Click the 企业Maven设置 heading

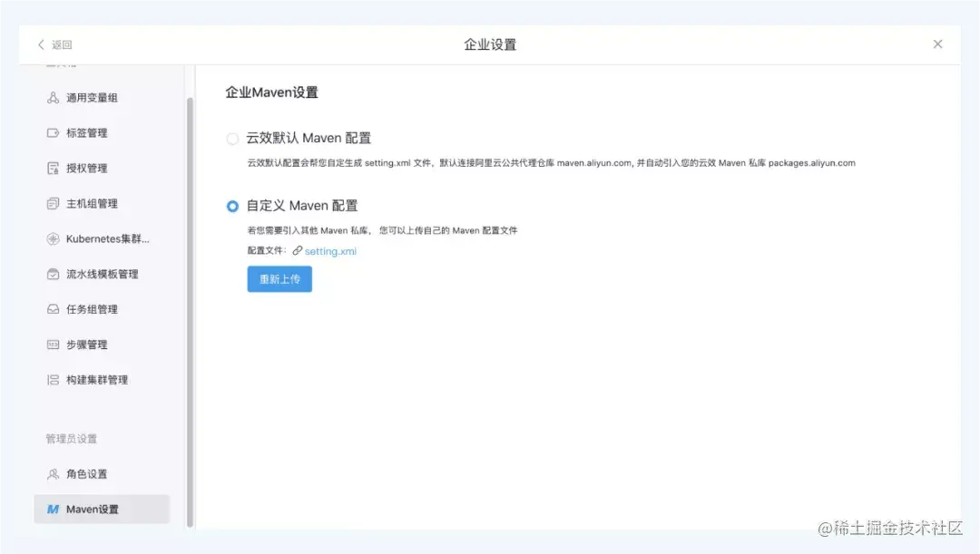[272, 92]
